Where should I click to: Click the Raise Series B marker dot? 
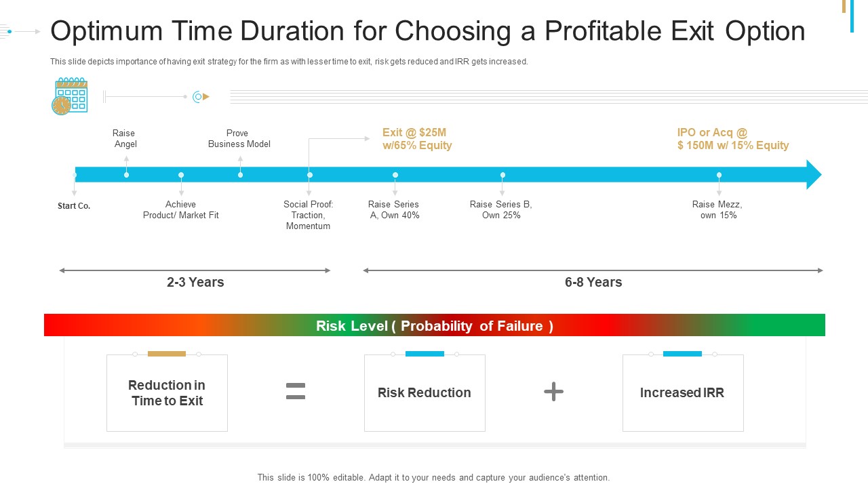coord(502,175)
